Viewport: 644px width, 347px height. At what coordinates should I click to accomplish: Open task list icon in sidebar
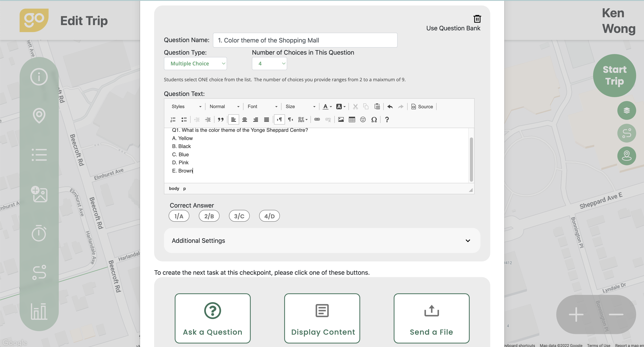(x=39, y=155)
